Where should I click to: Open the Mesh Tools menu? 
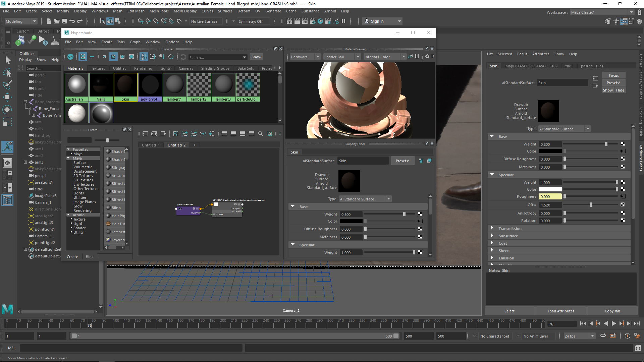pyautogui.click(x=159, y=11)
